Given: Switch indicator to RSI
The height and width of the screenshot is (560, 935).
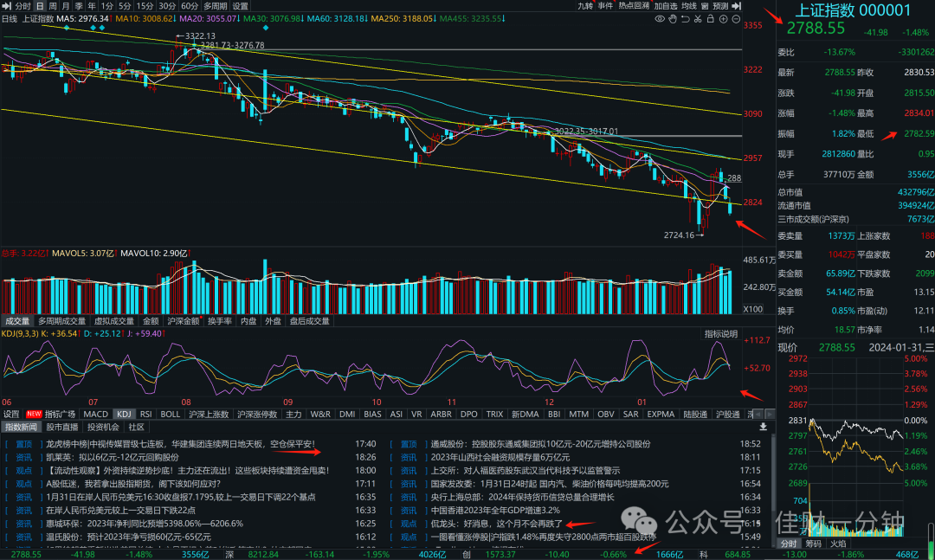Looking at the screenshot, I should (x=146, y=414).
